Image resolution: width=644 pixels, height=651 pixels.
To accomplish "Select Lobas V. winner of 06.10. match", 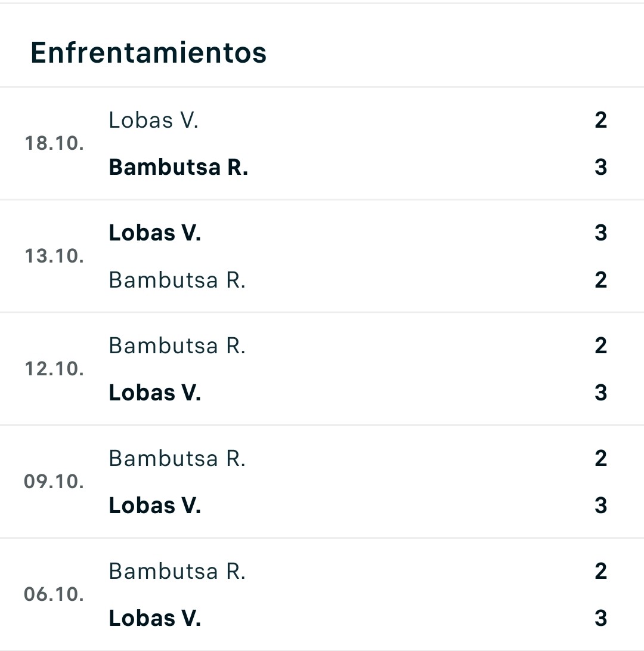I will 155,618.
